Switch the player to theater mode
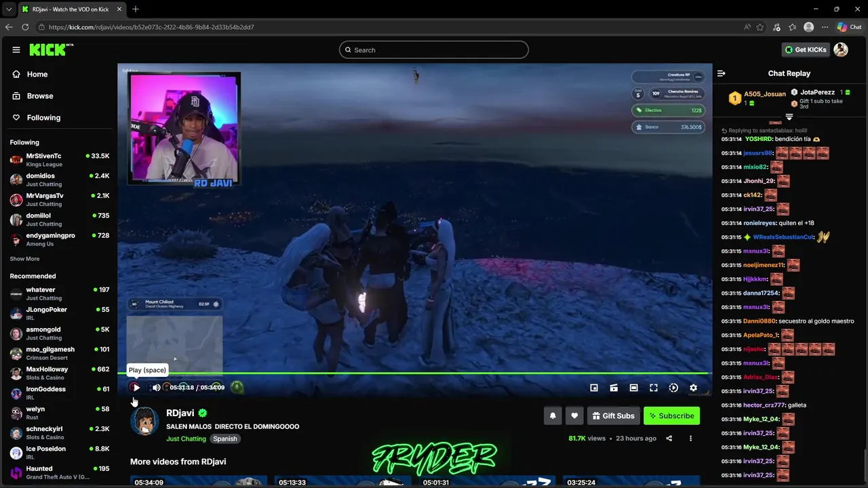Image resolution: width=868 pixels, height=488 pixels. point(633,388)
